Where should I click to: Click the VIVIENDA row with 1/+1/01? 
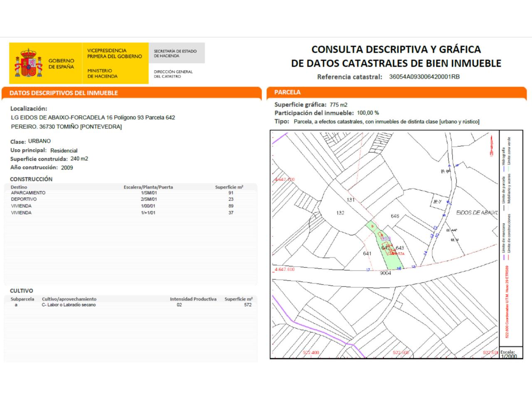(x=131, y=213)
